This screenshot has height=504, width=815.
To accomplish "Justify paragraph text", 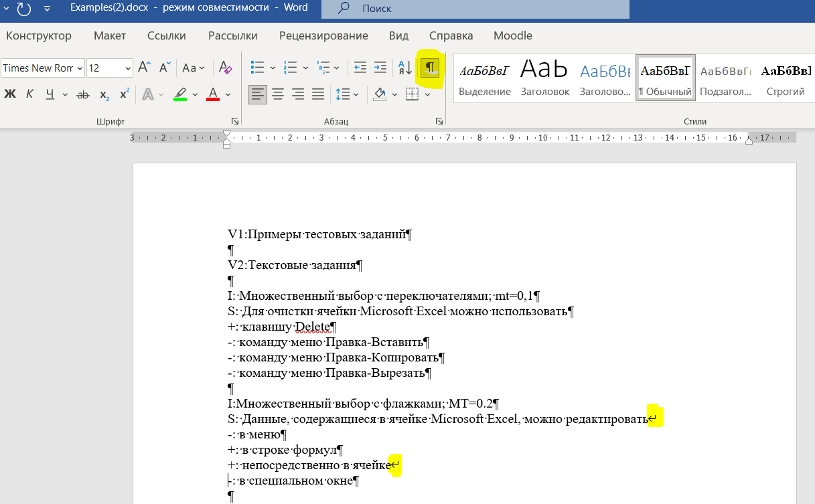I will [318, 94].
